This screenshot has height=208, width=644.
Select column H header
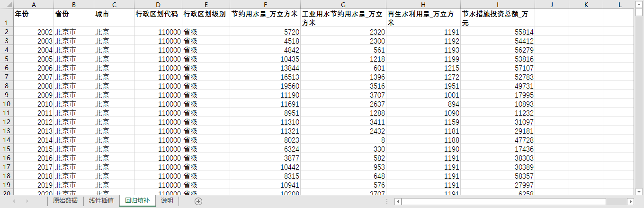(x=423, y=4)
